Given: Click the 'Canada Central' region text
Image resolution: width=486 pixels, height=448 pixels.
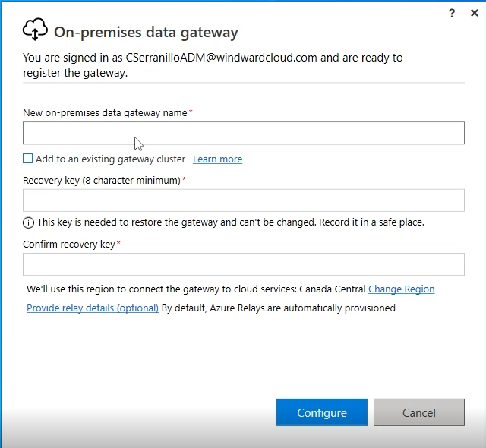Looking at the screenshot, I should pyautogui.click(x=333, y=289).
